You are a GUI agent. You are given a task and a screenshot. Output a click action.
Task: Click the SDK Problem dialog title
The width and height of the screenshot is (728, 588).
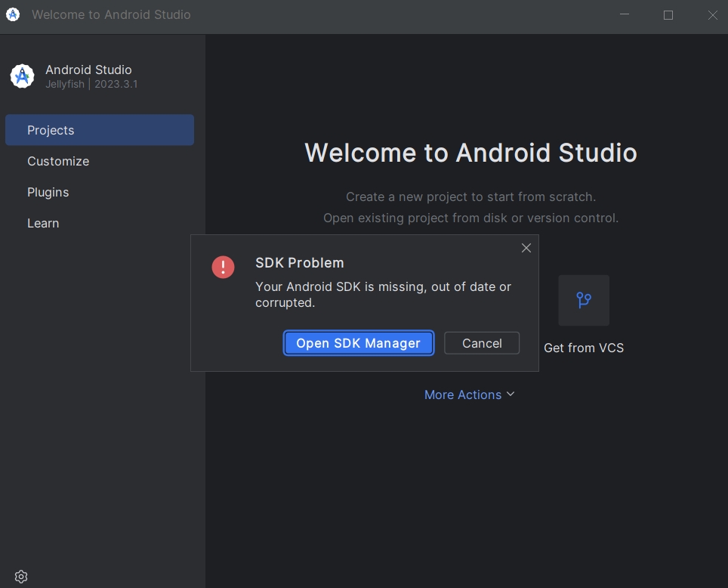tap(300, 262)
